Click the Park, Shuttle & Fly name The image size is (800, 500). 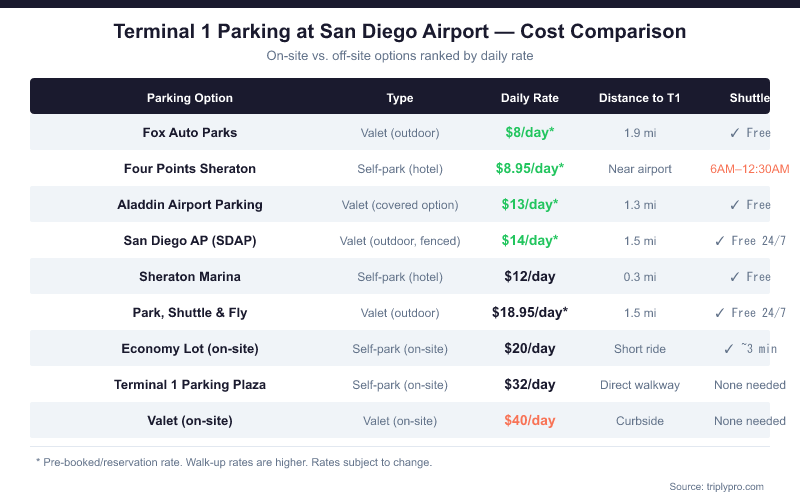tap(190, 312)
